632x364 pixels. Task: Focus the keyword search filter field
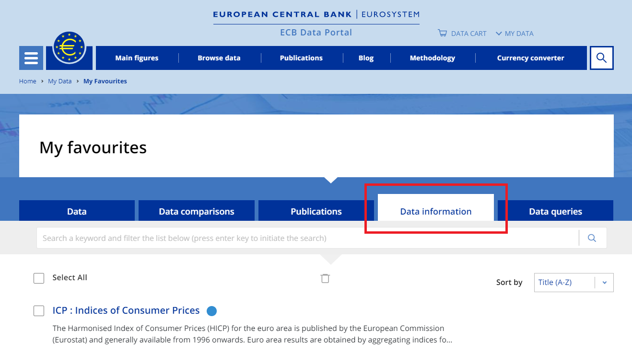307,238
